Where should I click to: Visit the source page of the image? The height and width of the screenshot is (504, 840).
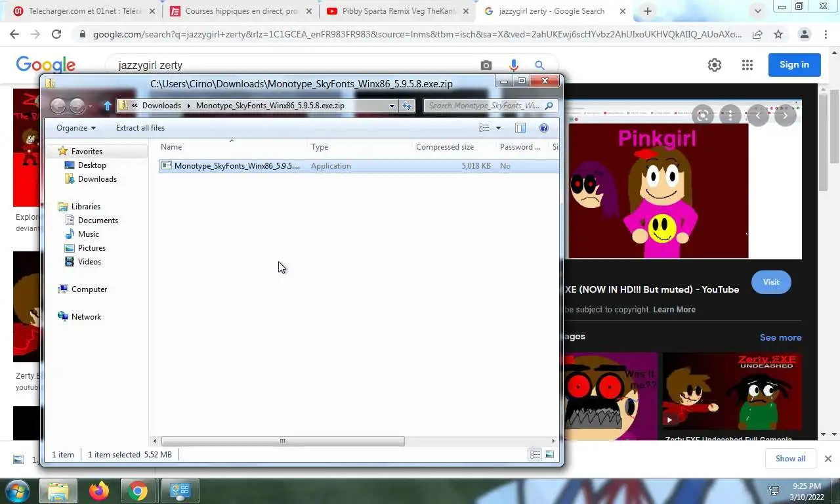click(x=771, y=282)
